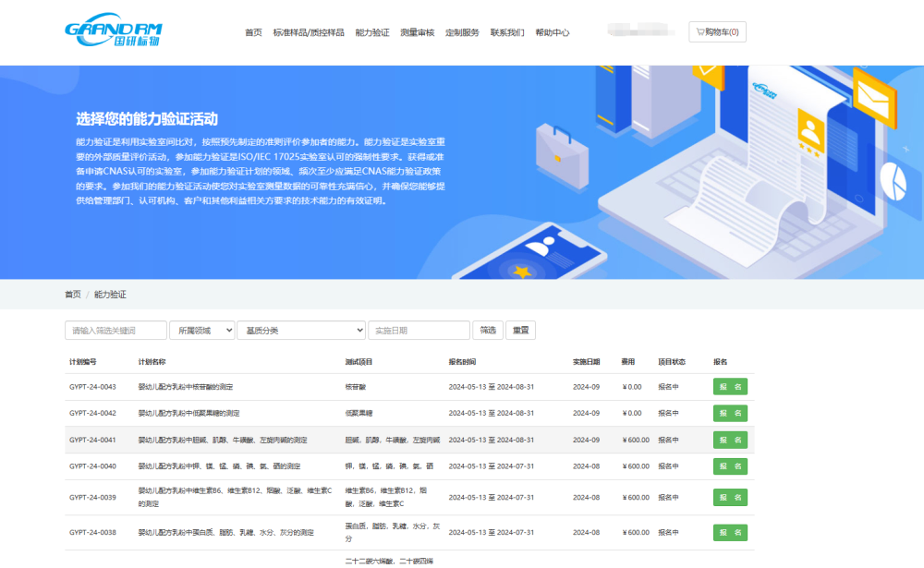Go to 标准样品/质控样品 menu
The image size is (924, 568).
[x=309, y=32]
